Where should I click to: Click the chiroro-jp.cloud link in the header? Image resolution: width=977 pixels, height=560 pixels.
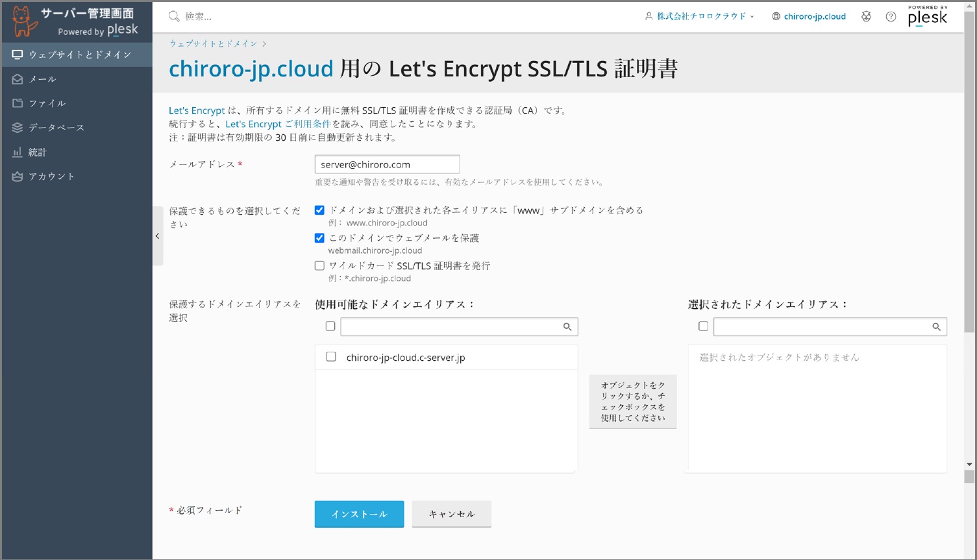coord(815,16)
